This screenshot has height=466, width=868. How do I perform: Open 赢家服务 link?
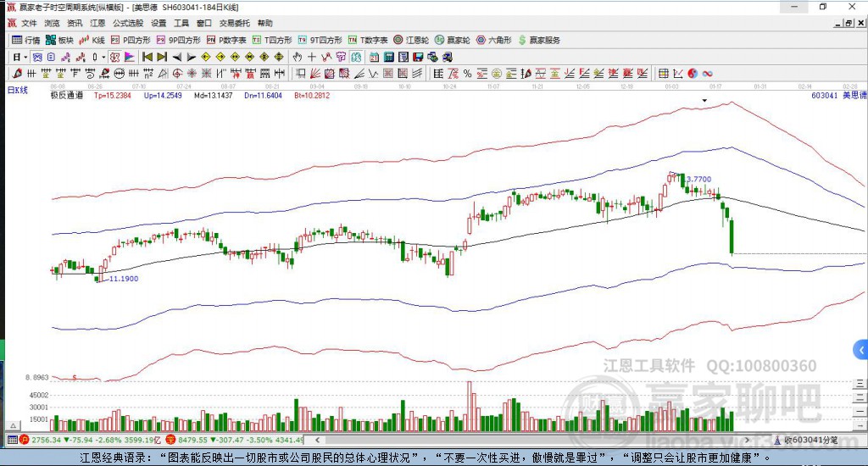pyautogui.click(x=539, y=40)
